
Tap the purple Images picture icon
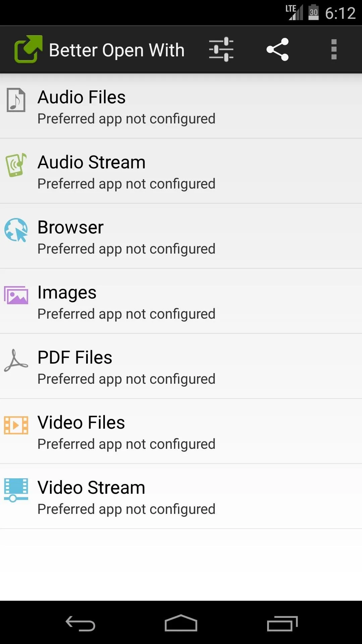[x=16, y=295]
